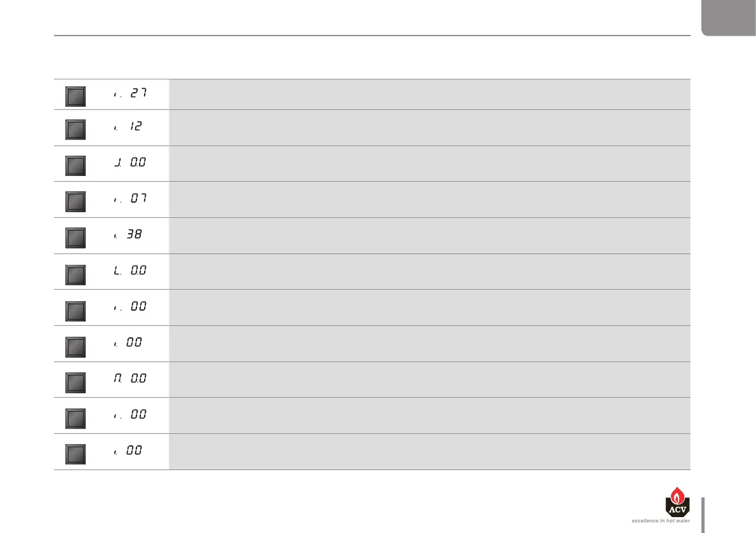The image size is (756, 533).
Task: Click the empty description field beside the 27 display
Action: tap(429, 94)
